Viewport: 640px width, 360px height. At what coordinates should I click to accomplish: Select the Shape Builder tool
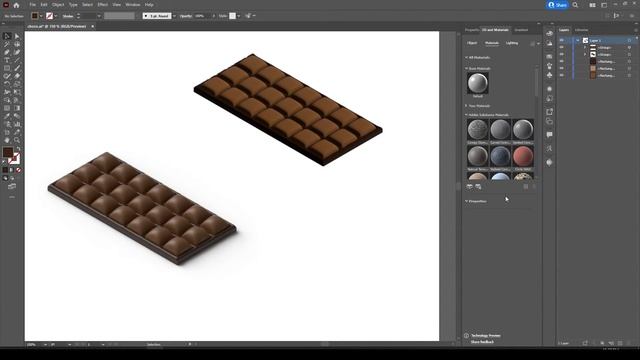click(7, 100)
